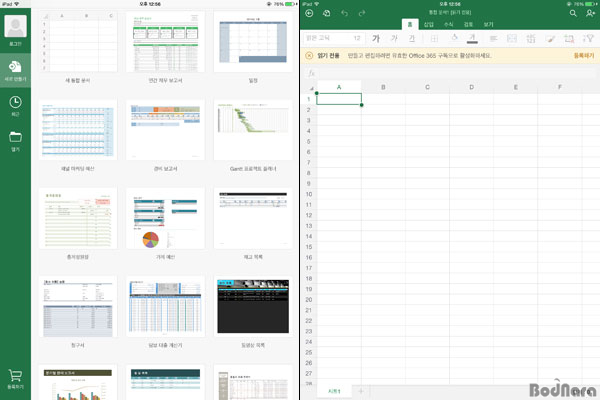
Task: Open the text alignment options
Action: 494,38
